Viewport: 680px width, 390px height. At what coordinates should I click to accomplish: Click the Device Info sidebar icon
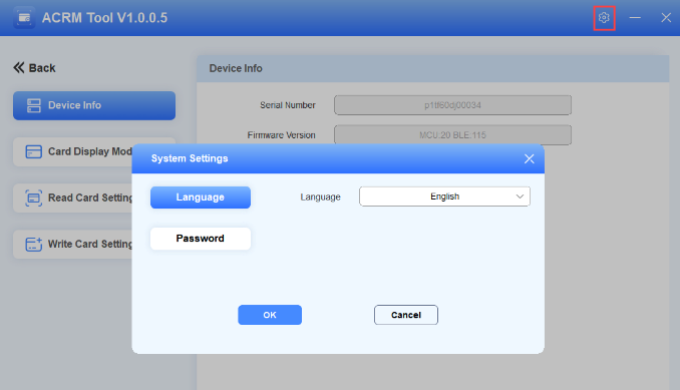(33, 105)
